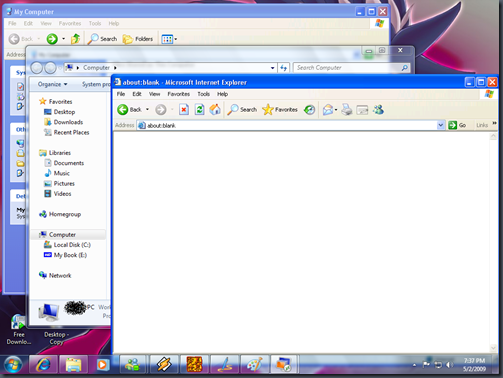Click the Stop button in Internet Explorer

184,109
